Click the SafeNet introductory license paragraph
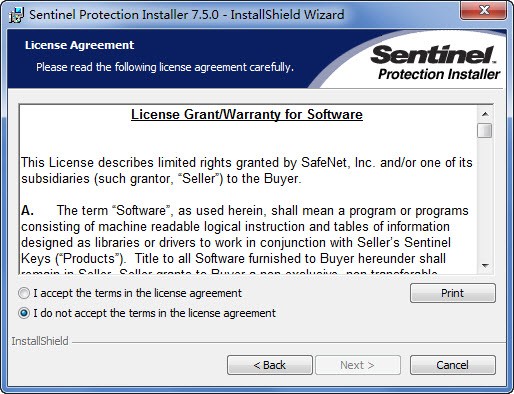 pos(247,171)
